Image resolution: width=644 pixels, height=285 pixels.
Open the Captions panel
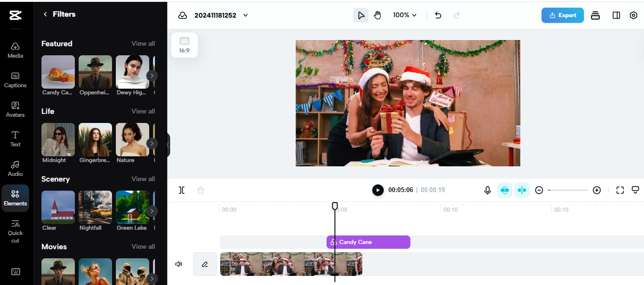click(x=15, y=80)
